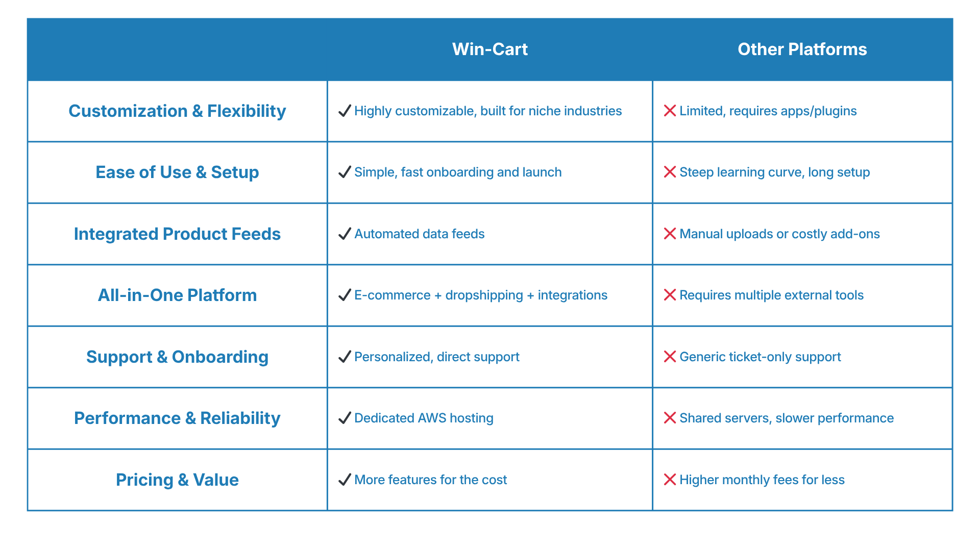Click checkmark beside More features for the cost
980x551 pixels.
tap(345, 480)
